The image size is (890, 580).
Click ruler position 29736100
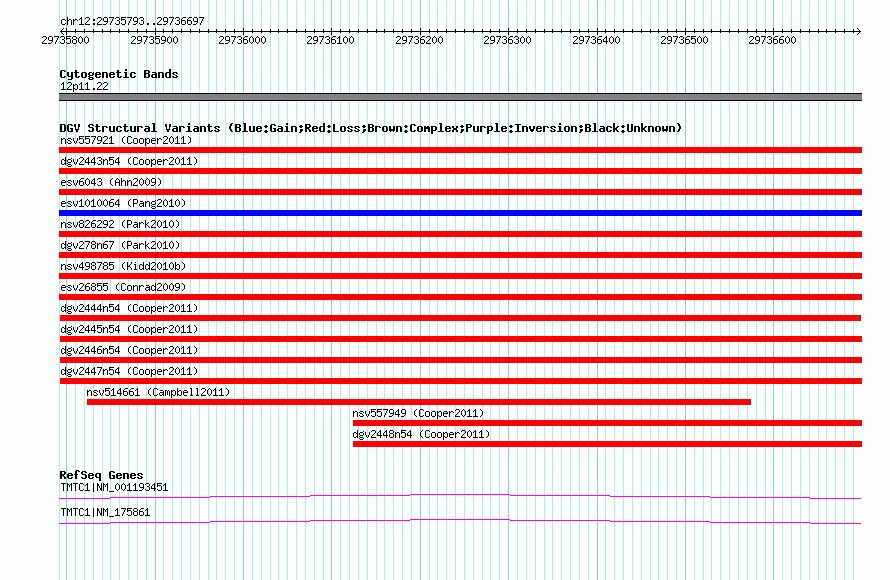coord(330,40)
